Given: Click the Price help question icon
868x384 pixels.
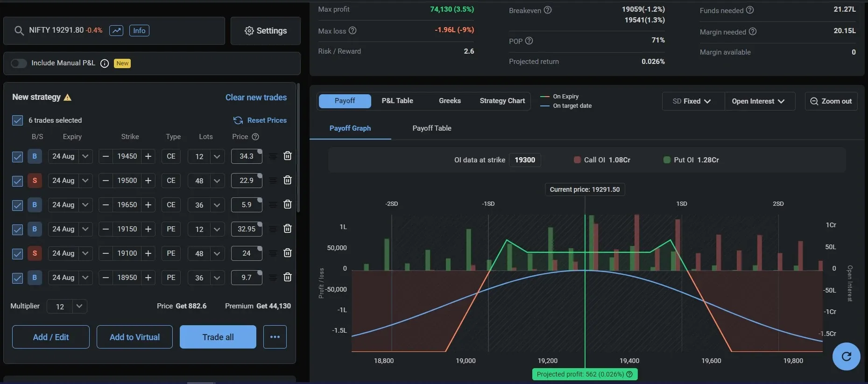Looking at the screenshot, I should pyautogui.click(x=255, y=137).
